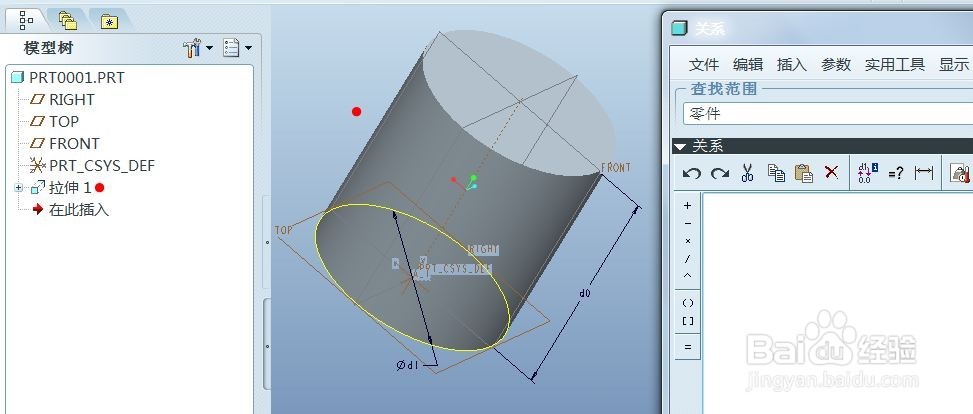Click the spin center axis triad
This screenshot has width=973, height=414.
[x=467, y=182]
